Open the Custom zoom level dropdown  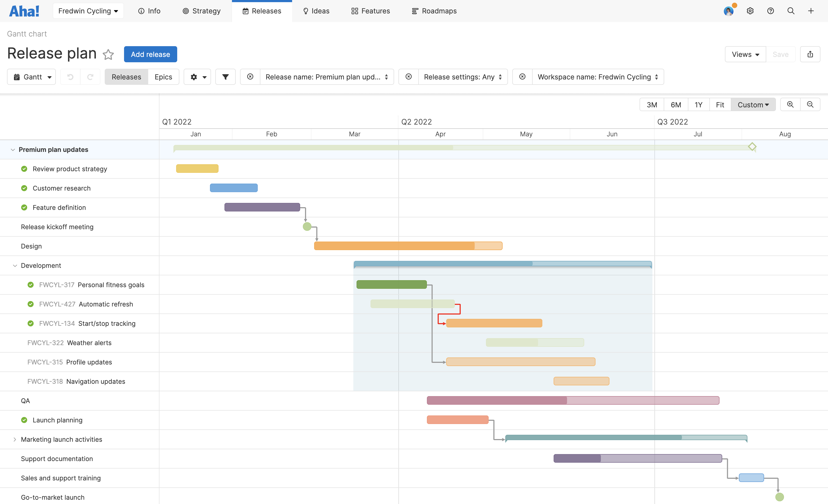753,104
